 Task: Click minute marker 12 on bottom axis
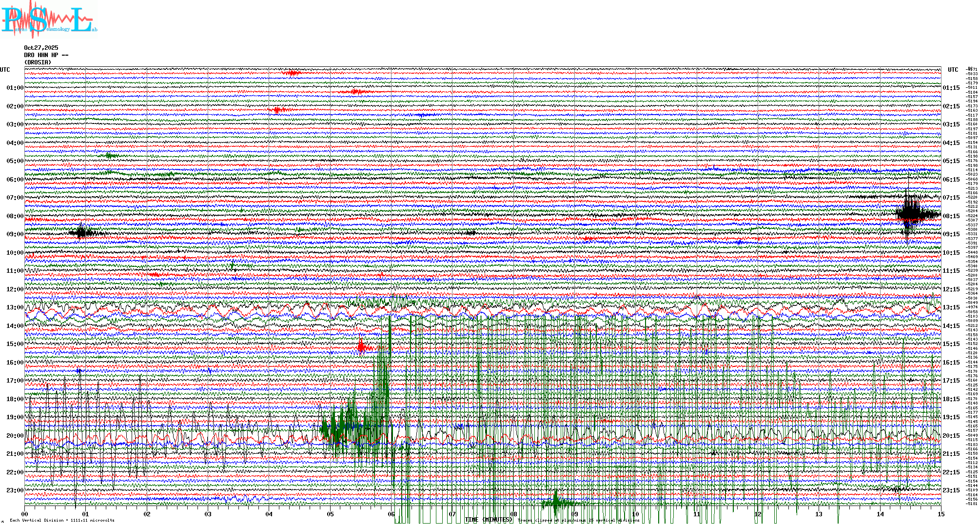[x=758, y=514]
